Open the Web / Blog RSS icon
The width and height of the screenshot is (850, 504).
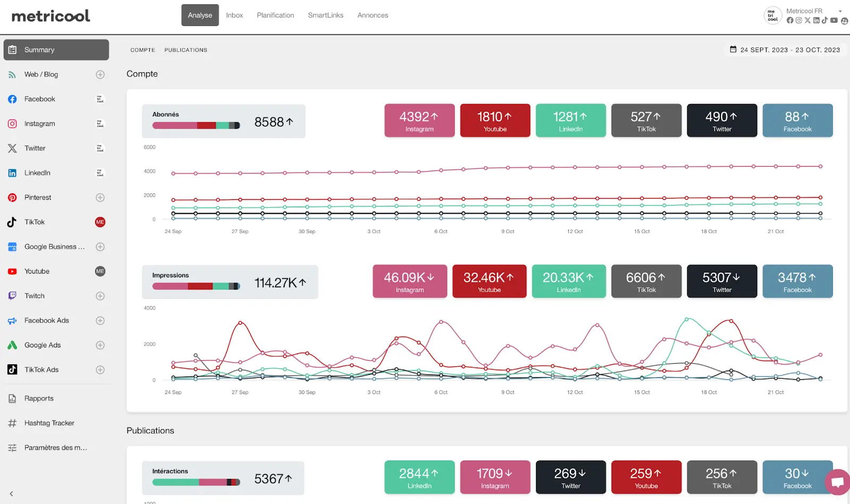click(x=12, y=75)
